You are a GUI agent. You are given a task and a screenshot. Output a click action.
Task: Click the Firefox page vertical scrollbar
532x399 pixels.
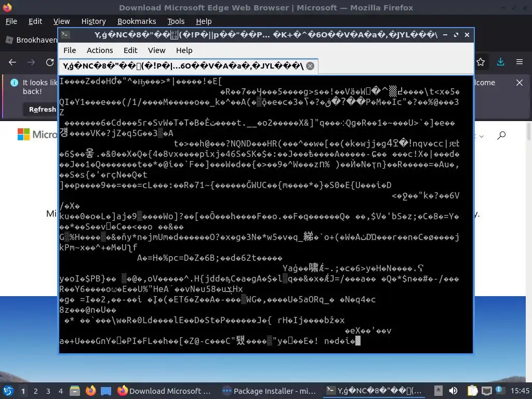point(528,132)
